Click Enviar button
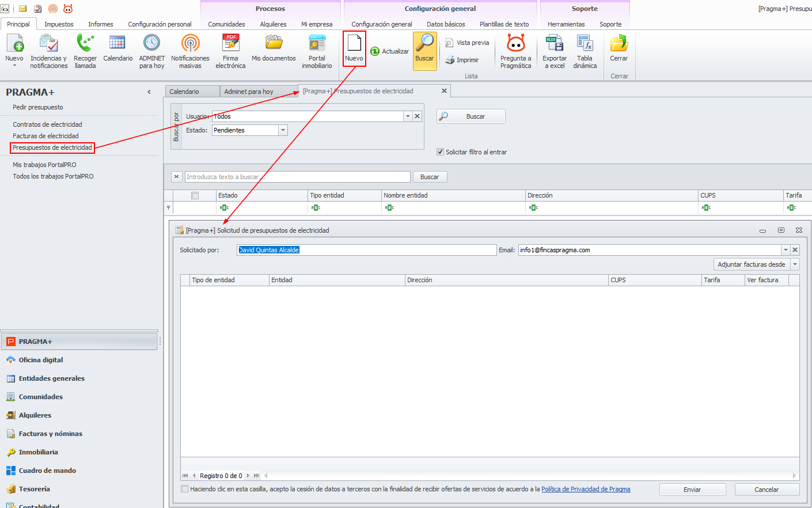This screenshot has height=508, width=812. pyautogui.click(x=692, y=490)
